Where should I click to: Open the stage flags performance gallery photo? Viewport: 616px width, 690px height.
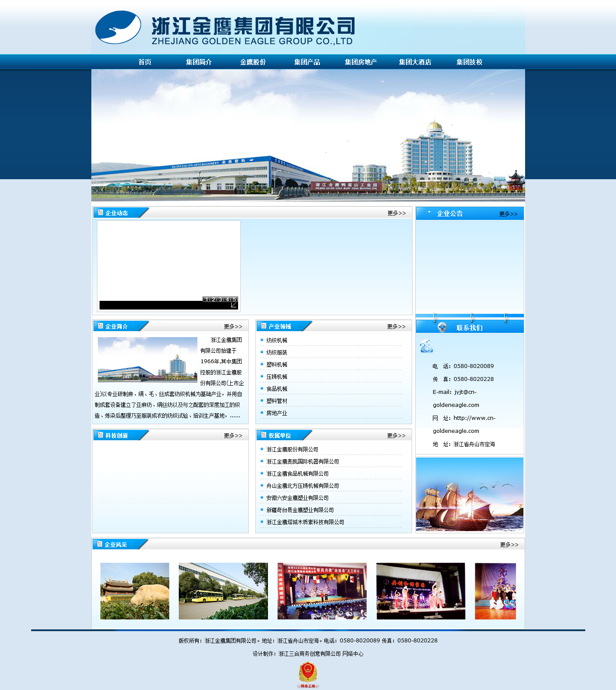click(x=322, y=591)
